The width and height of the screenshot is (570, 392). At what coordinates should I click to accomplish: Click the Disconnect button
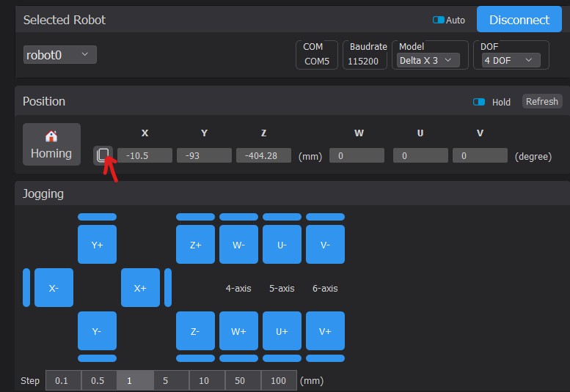pos(519,20)
